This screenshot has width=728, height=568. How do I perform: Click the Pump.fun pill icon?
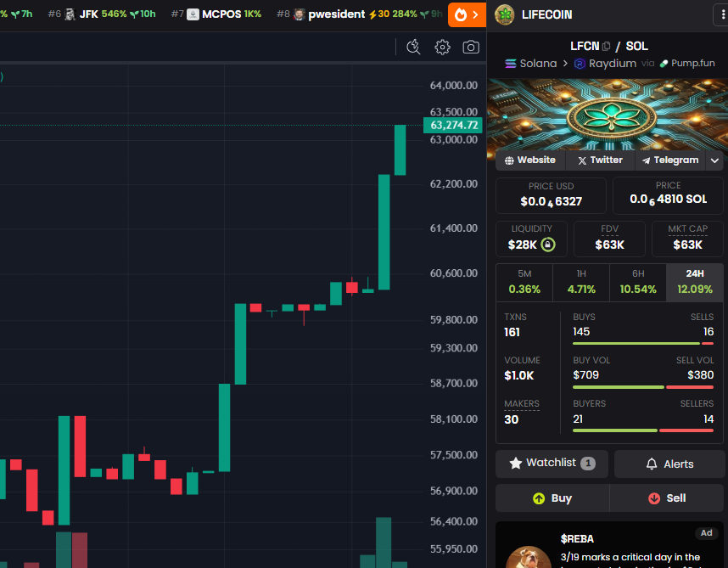[664, 64]
